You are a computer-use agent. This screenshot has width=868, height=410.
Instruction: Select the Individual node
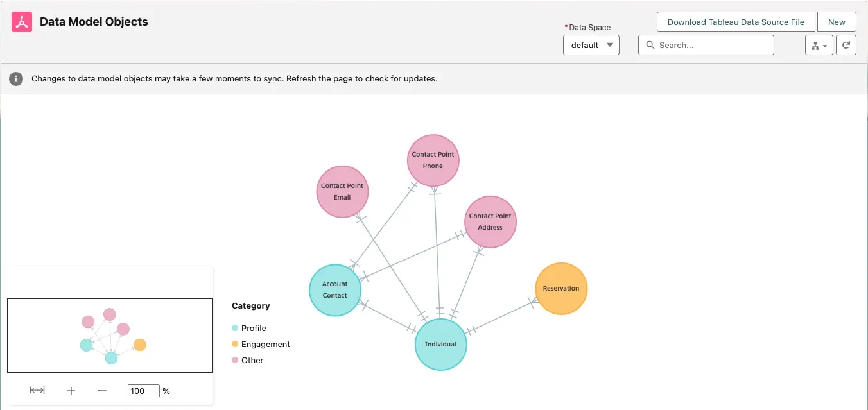[x=440, y=345]
